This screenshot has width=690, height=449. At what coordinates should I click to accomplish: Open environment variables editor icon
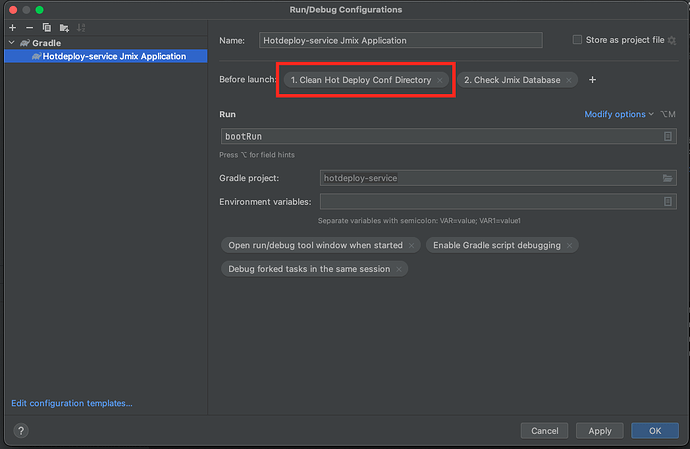tap(668, 202)
